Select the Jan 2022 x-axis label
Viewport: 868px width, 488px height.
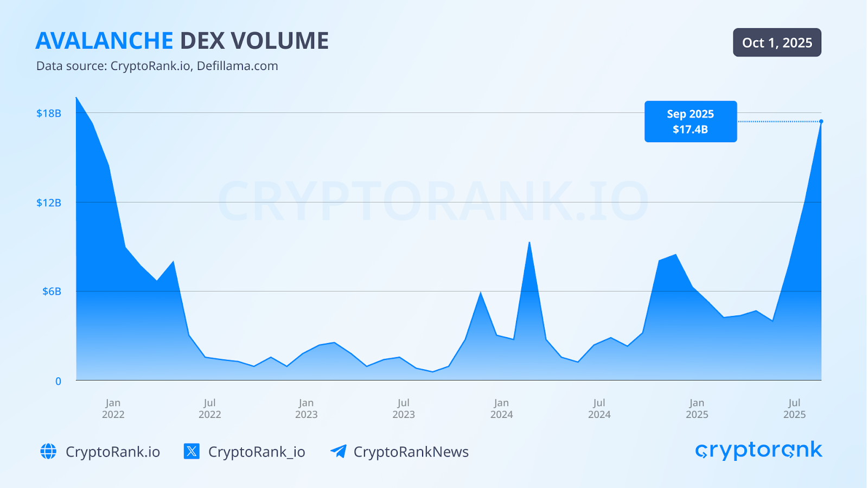(x=113, y=409)
